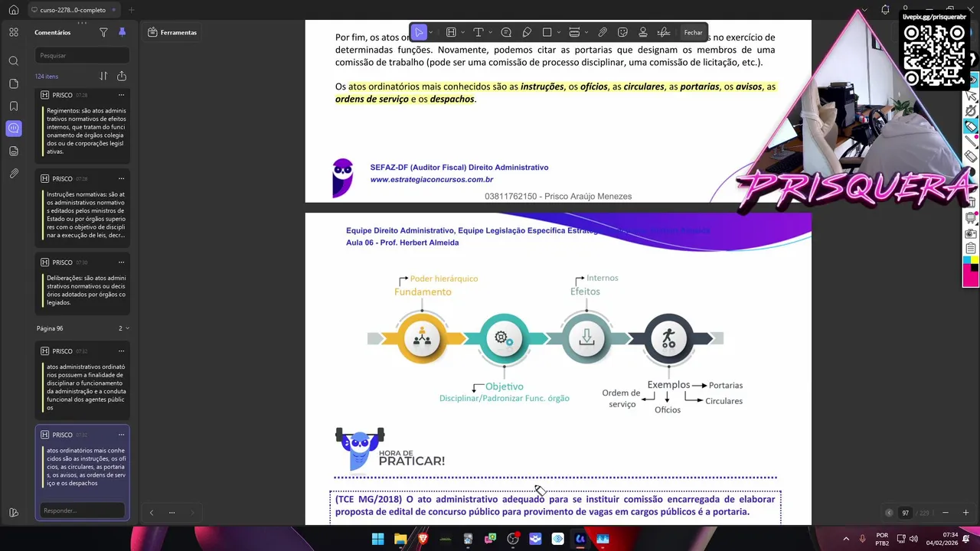980x551 pixels.
Task: Open the Windows Start menu
Action: point(377,539)
